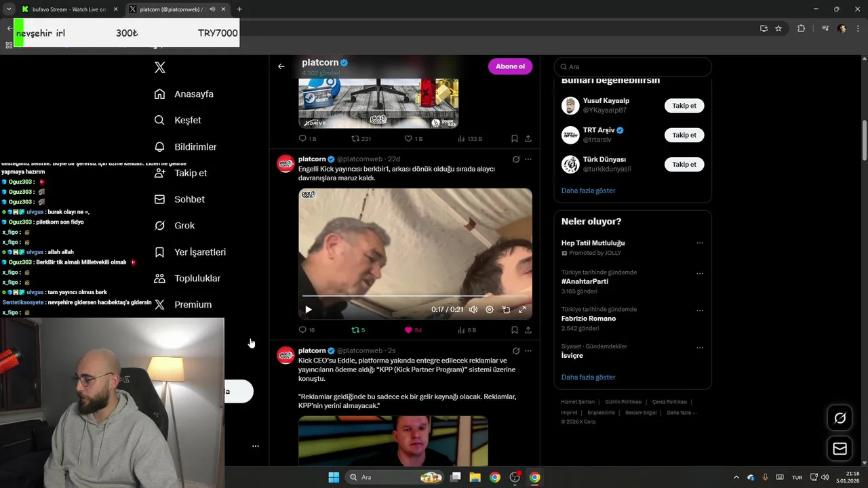Image resolution: width=868 pixels, height=488 pixels.
Task: Open more options for İsviçre trend
Action: tap(700, 348)
